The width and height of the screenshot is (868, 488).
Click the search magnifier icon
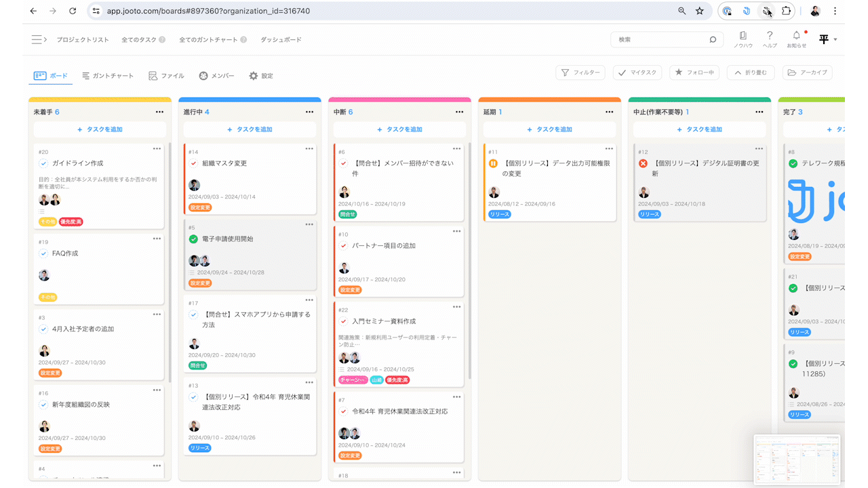(713, 39)
